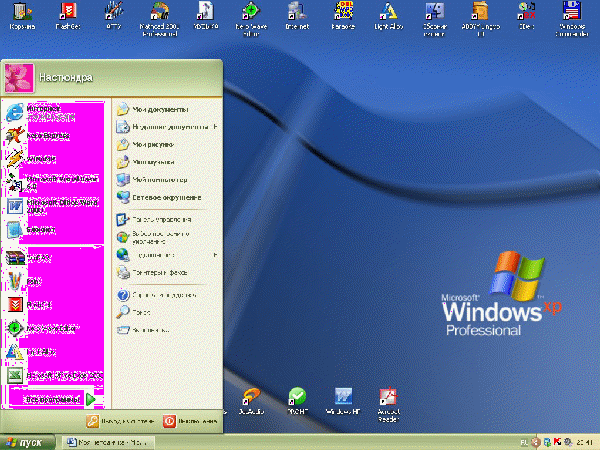Open Выполнить (Run) dialog
This screenshot has width=600, height=450.
click(x=167, y=330)
